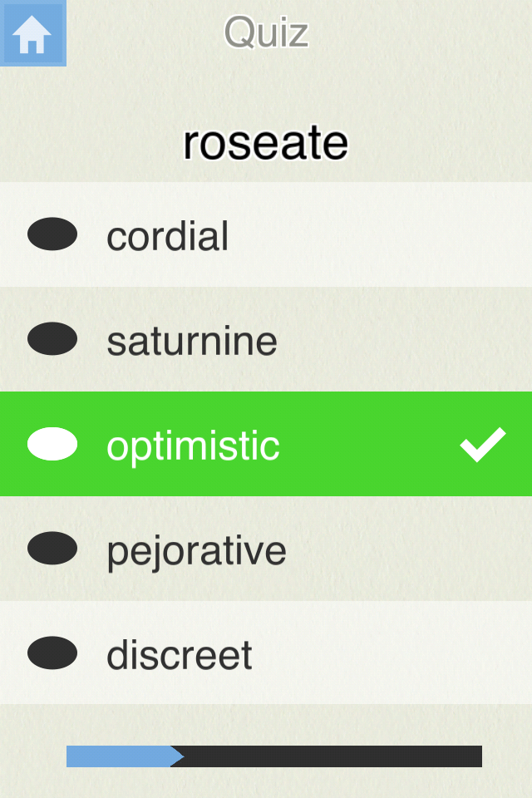
Task: Go to the home screen via house icon
Action: tap(32, 33)
